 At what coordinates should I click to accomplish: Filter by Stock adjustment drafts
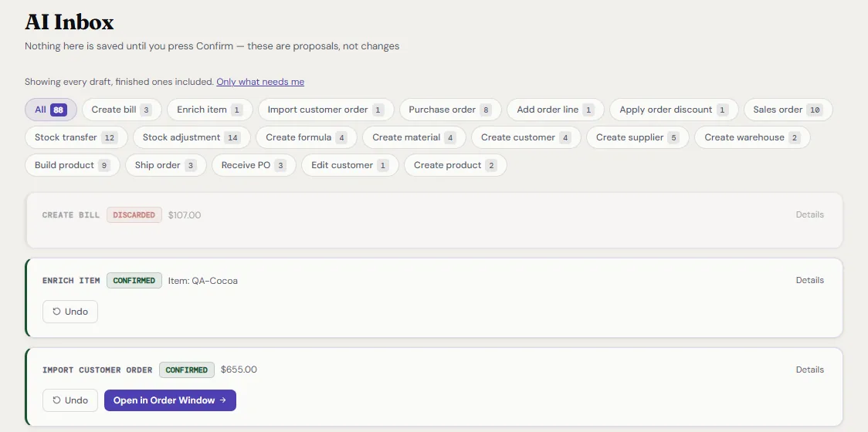coord(192,137)
